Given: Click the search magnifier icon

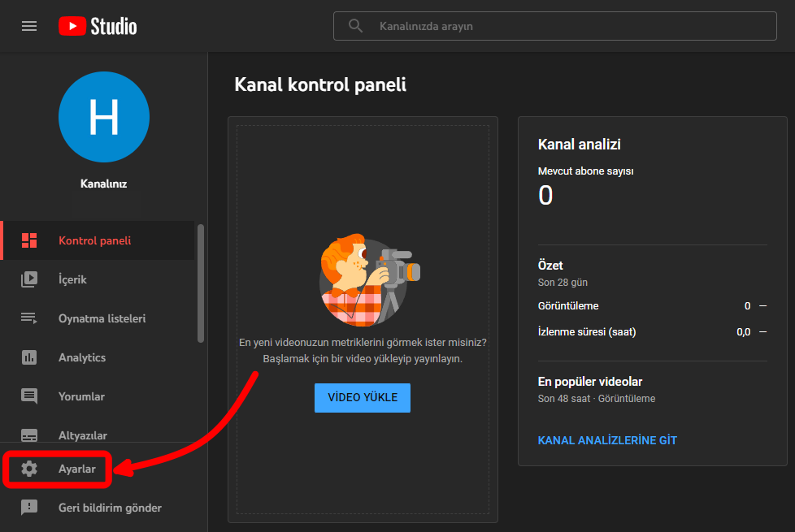Looking at the screenshot, I should pyautogui.click(x=355, y=26).
